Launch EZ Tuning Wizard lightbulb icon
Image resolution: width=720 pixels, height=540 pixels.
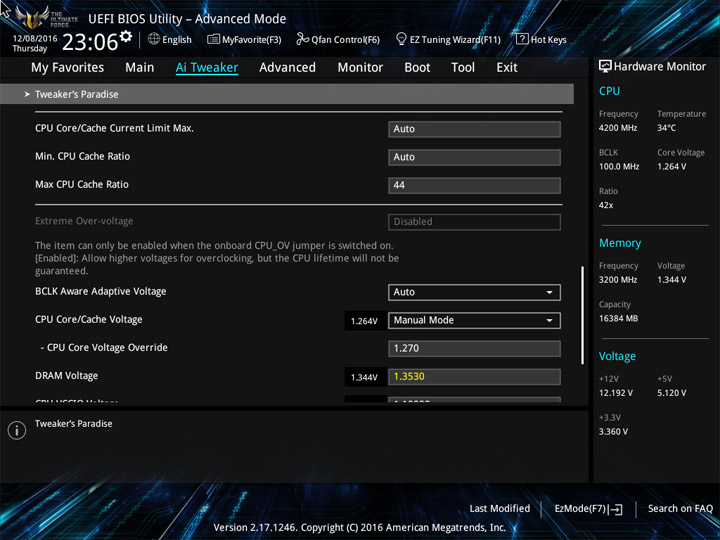[401, 39]
